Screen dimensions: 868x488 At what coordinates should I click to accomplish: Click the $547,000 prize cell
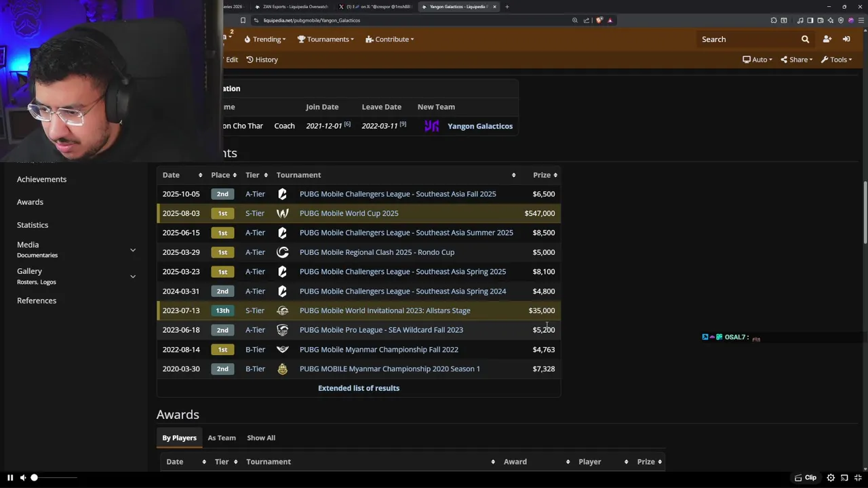539,213
